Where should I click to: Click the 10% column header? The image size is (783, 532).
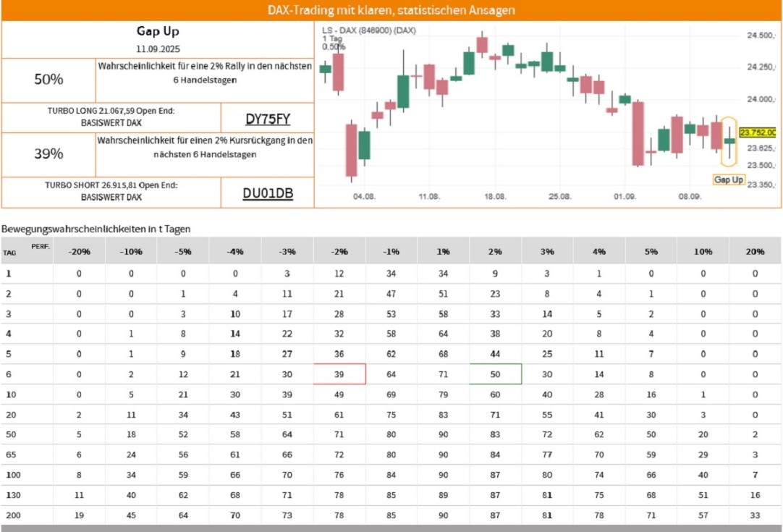pyautogui.click(x=703, y=252)
